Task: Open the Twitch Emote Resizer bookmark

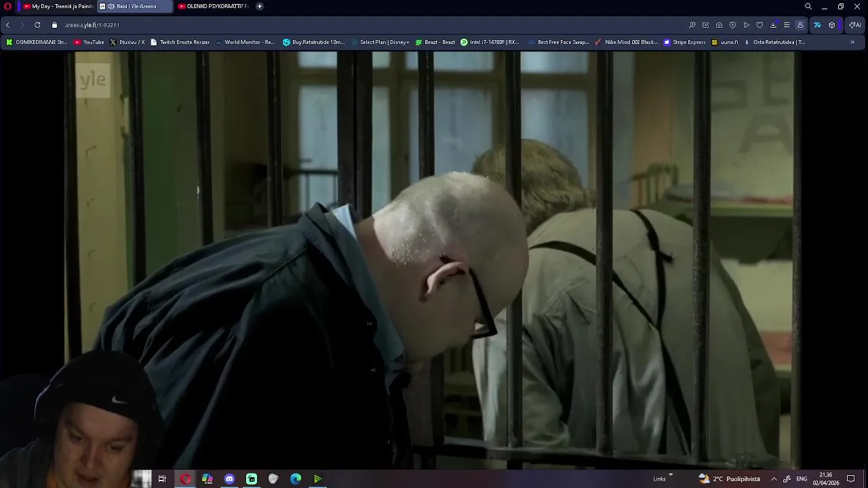Action: (x=180, y=42)
